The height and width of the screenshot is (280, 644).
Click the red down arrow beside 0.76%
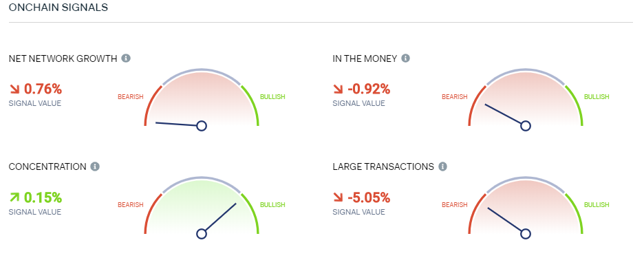[14, 89]
